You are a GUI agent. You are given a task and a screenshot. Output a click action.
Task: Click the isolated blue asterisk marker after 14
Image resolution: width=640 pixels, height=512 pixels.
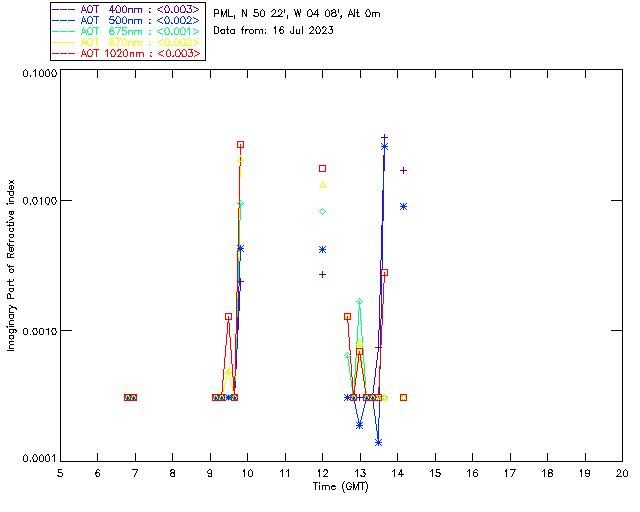pos(403,207)
